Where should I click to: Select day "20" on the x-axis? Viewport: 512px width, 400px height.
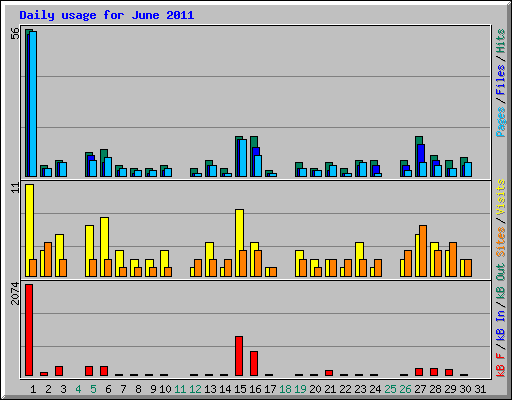tap(315, 389)
